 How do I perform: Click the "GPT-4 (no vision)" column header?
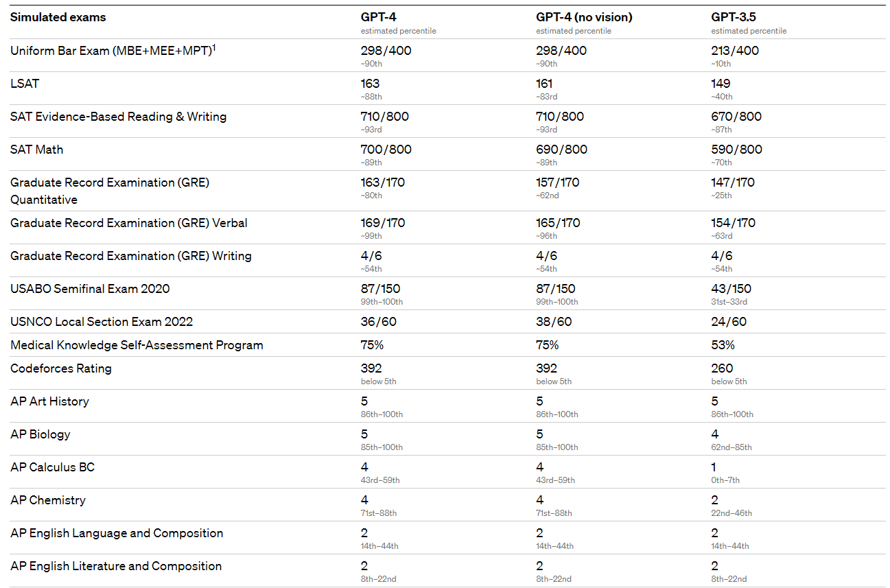coord(584,17)
